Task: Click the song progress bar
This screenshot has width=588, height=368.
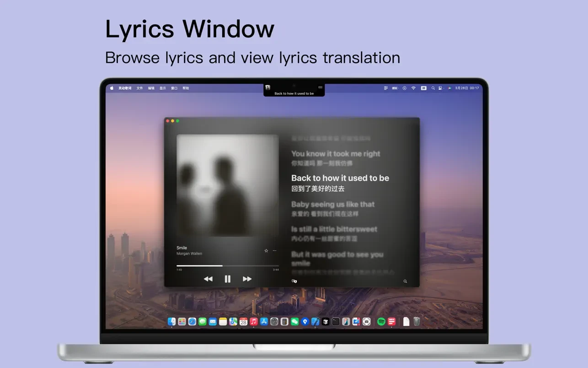Action: [x=227, y=265]
